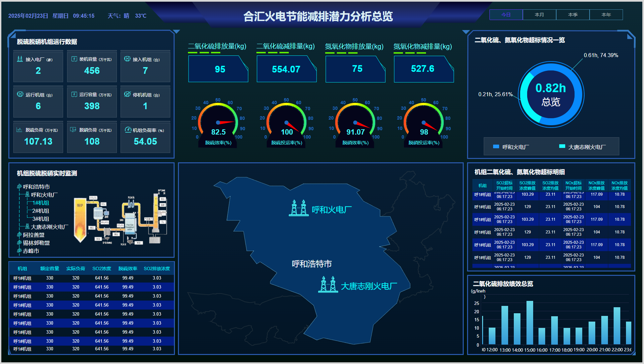Viewport: 644px width, 364px height.
Task: Click the 接入电厂 power plant icon
Action: (x=20, y=59)
